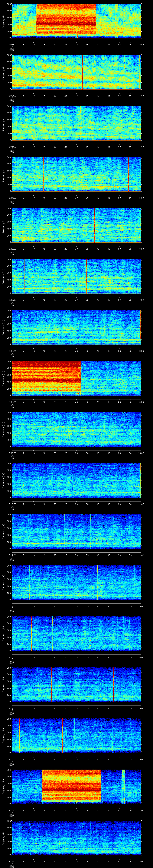Image resolution: width=153 pixels, height=868 pixels.
Task: Click the red transient near 54s in 2:04:00 panel
Action: [128, 174]
